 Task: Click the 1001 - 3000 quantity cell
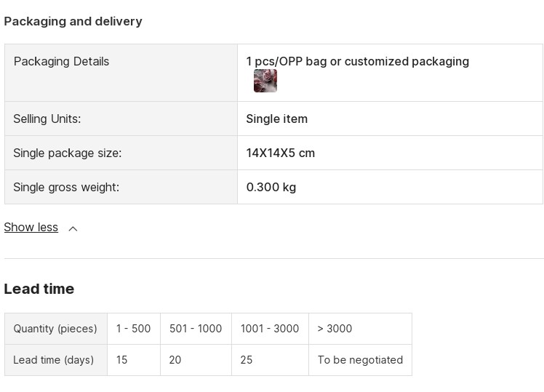[270, 329]
